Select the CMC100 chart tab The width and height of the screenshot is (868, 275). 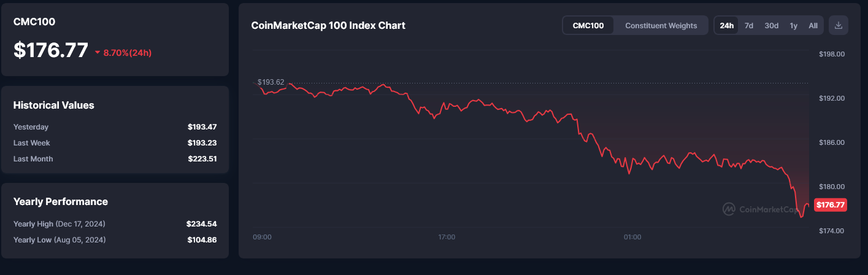[588, 25]
